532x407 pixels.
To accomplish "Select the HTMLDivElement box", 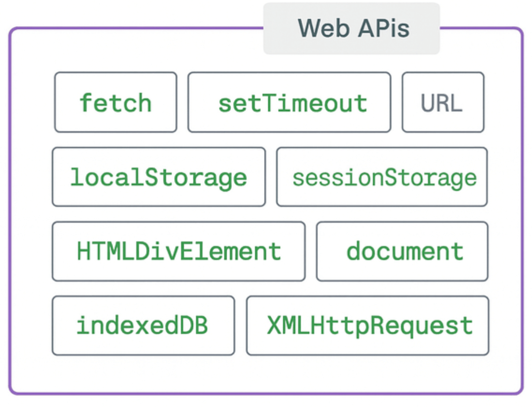I will point(178,251).
